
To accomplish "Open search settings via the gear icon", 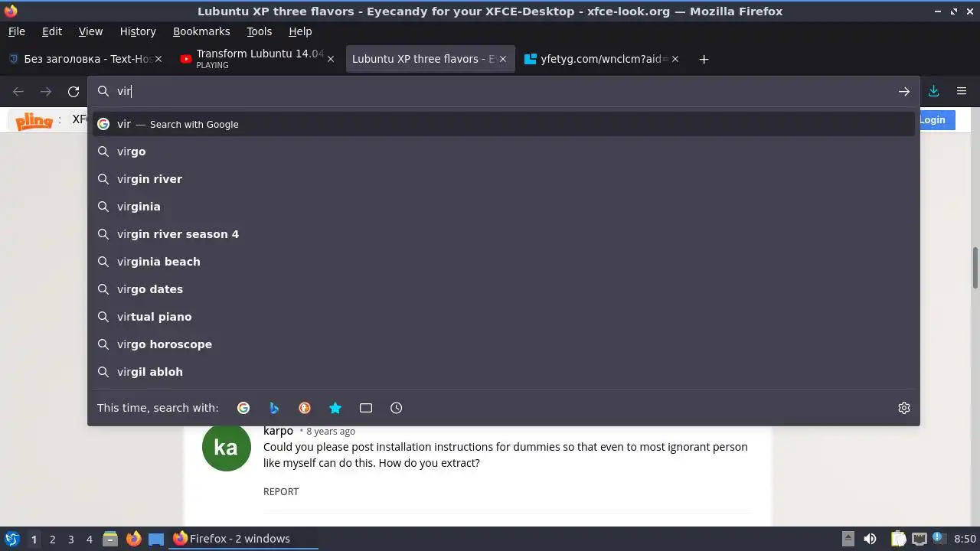I will coord(904,408).
